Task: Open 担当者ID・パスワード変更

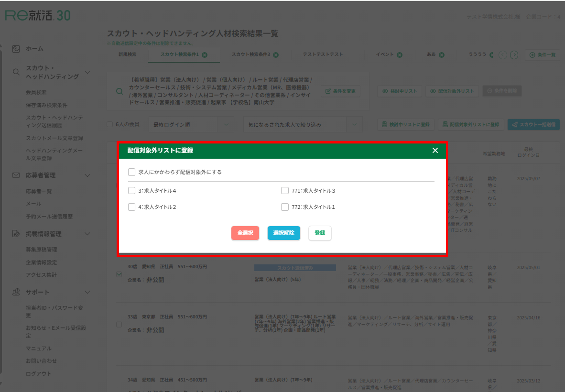Action: click(x=54, y=312)
